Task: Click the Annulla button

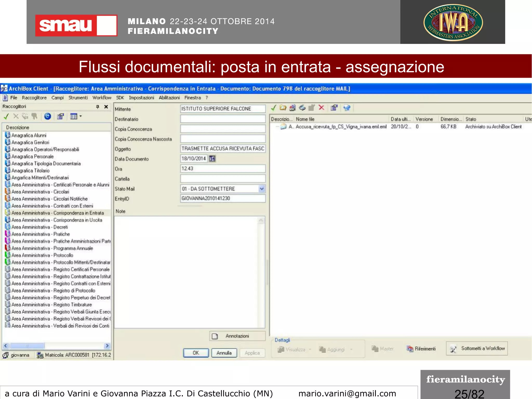Action: click(224, 353)
